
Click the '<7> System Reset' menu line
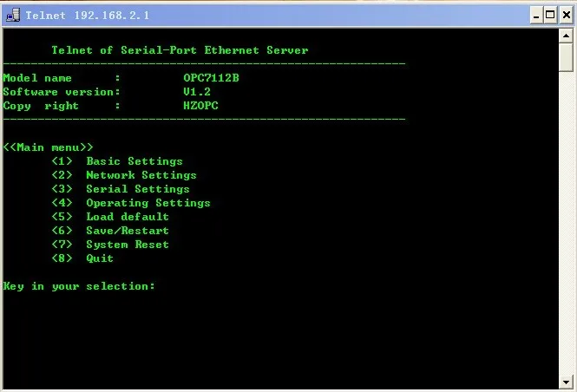(x=110, y=245)
